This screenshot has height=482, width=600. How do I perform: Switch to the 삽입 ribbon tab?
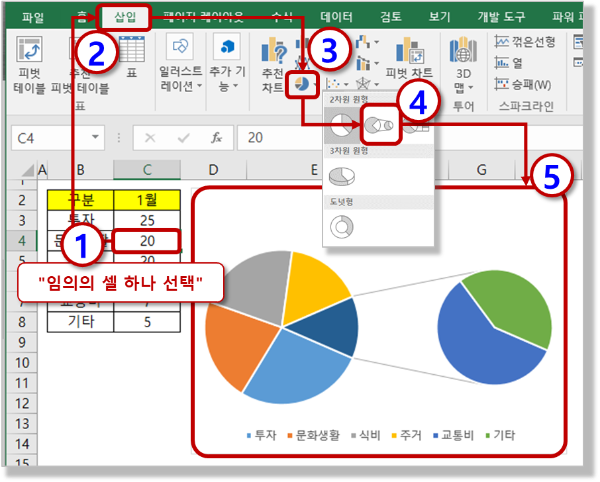click(x=125, y=17)
